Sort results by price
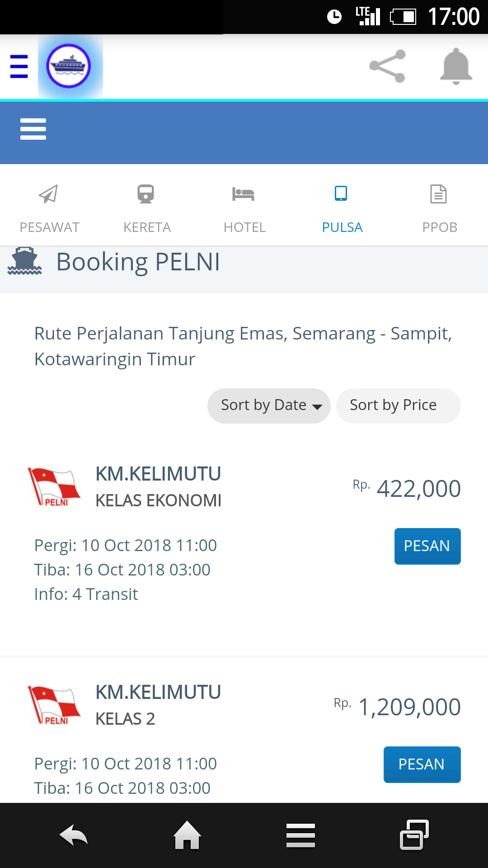 click(x=398, y=406)
